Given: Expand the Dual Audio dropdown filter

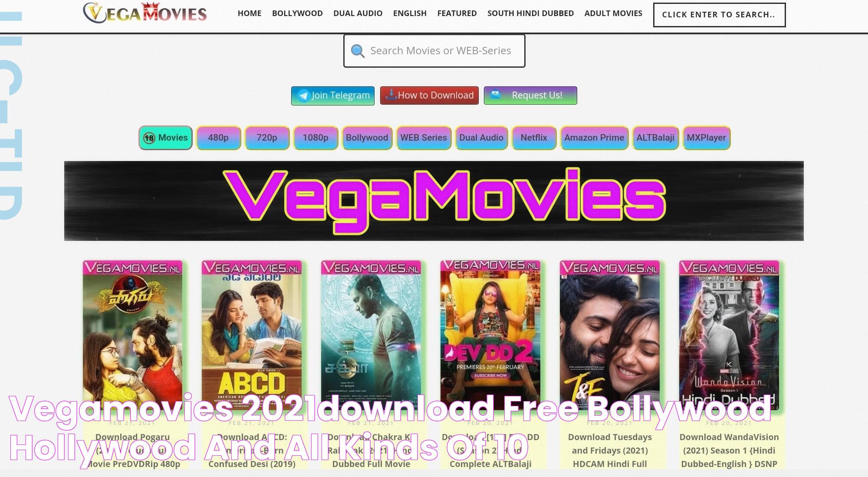Looking at the screenshot, I should 481,137.
